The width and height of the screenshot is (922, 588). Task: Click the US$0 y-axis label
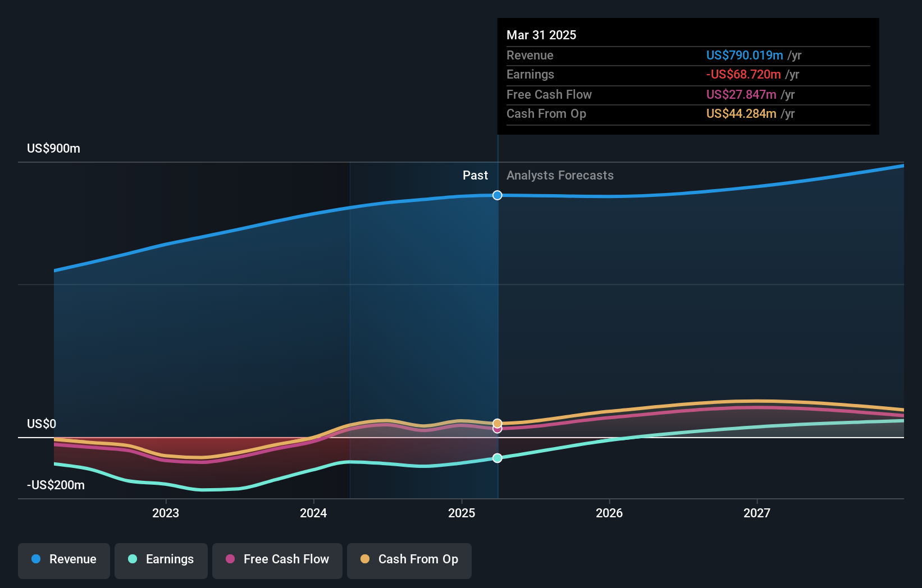point(42,424)
